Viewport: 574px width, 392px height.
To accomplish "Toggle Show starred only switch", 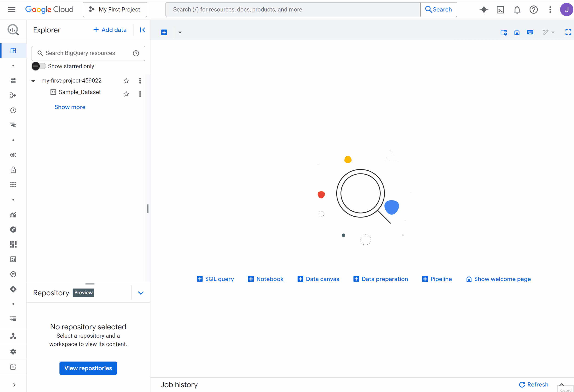I will [39, 66].
